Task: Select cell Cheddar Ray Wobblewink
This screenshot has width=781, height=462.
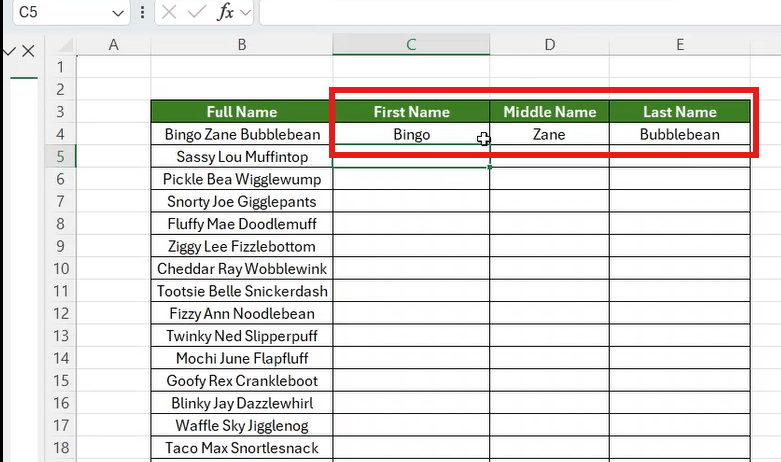Action: click(242, 268)
